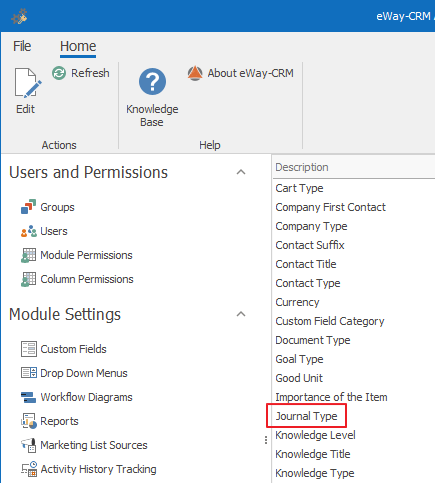Image resolution: width=435 pixels, height=483 pixels.
Task: Go to Module Permissions
Action: coord(86,255)
